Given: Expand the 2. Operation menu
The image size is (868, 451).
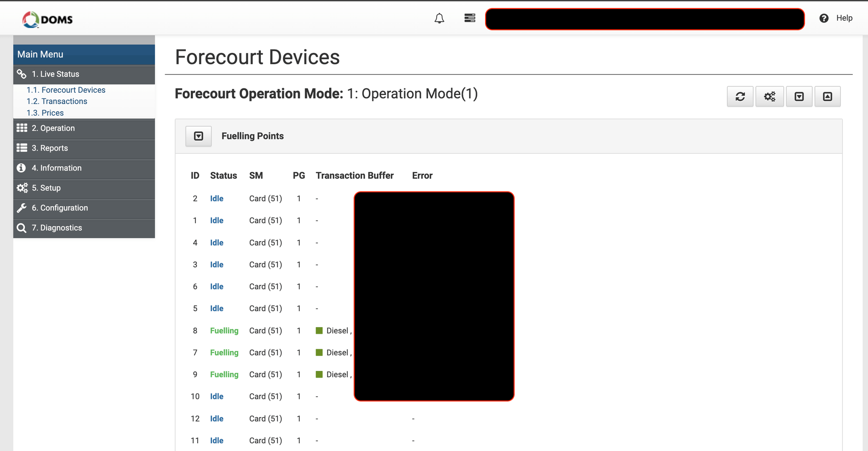Looking at the screenshot, I should [x=53, y=128].
